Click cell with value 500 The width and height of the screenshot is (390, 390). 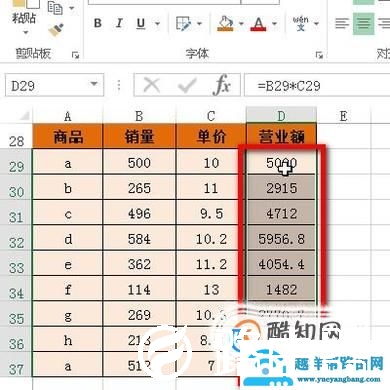tap(139, 162)
